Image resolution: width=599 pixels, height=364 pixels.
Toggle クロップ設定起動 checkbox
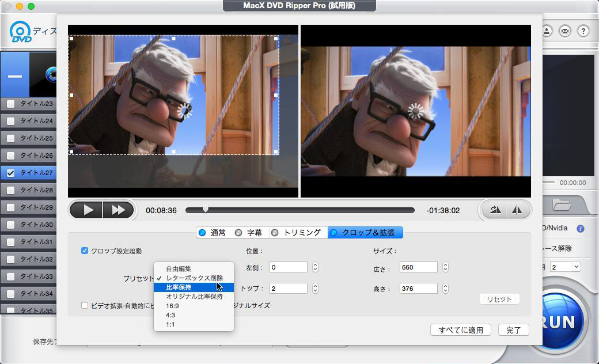pyautogui.click(x=85, y=251)
